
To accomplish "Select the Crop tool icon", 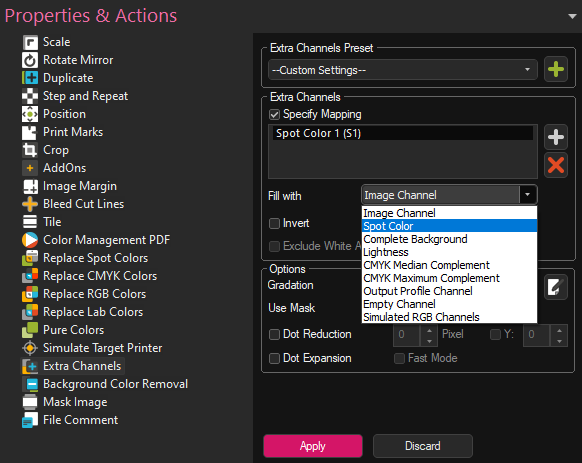I will tap(30, 150).
